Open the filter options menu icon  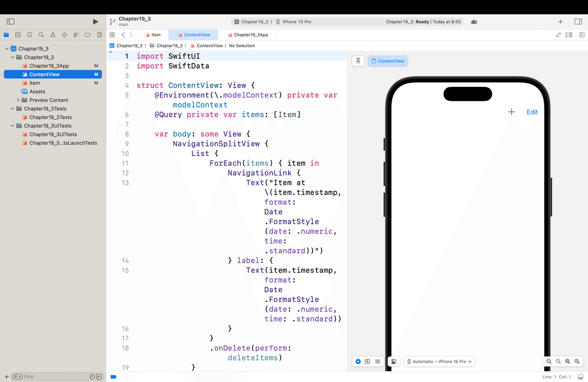tap(17, 377)
